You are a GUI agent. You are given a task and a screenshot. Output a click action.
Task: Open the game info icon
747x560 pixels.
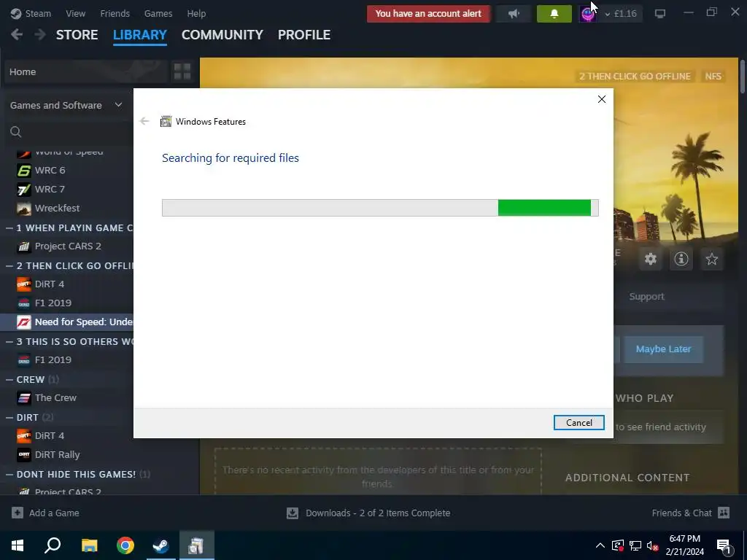(681, 259)
